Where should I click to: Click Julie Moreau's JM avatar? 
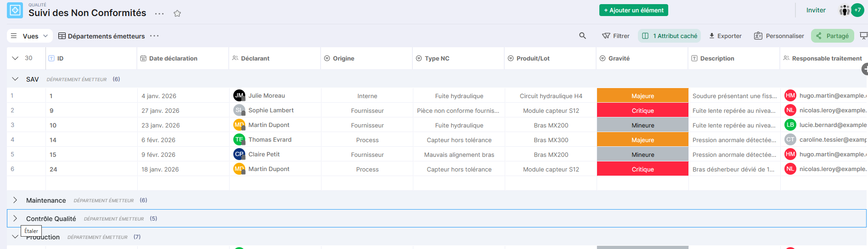(239, 95)
